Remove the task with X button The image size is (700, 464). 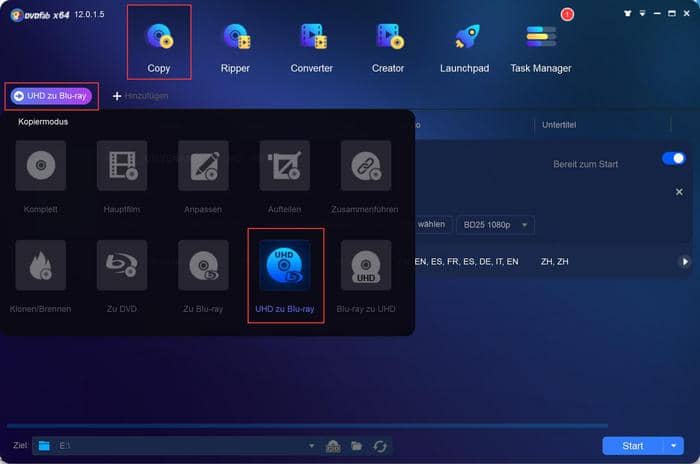679,192
